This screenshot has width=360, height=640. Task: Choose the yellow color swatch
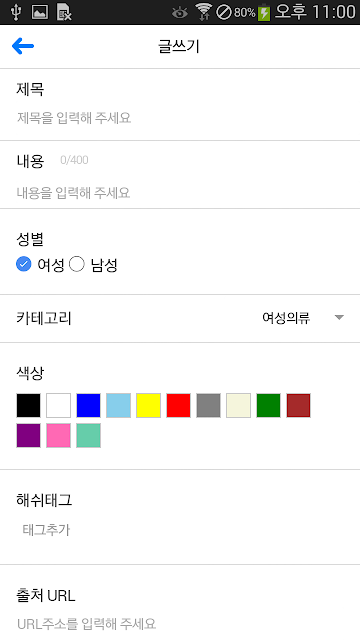click(149, 405)
